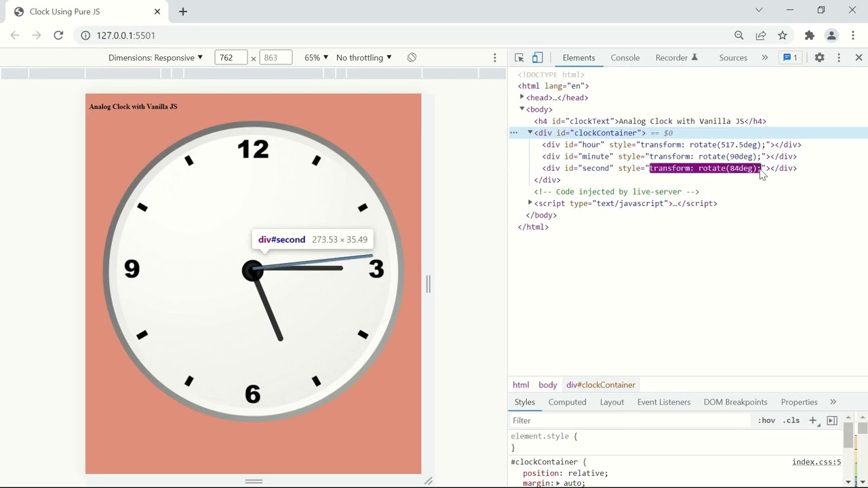Viewport: 868px width, 488px height.
Task: Click the viewport width field 762
Action: (x=231, y=58)
